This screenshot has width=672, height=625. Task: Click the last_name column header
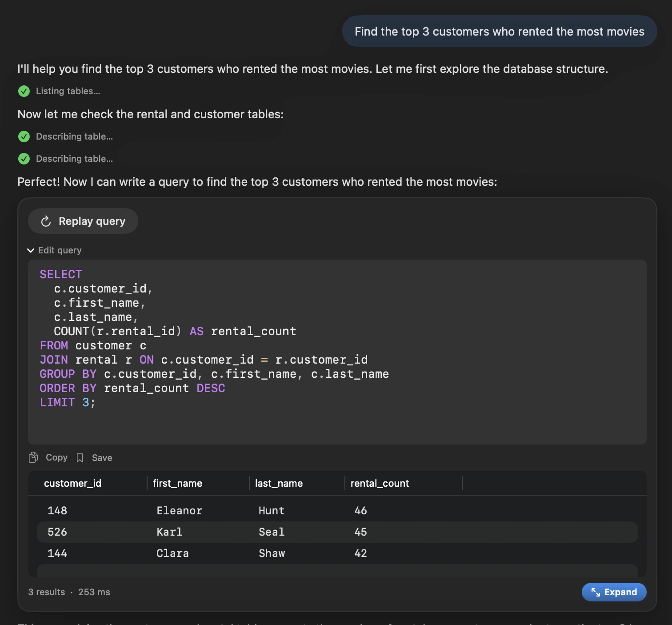coord(279,483)
